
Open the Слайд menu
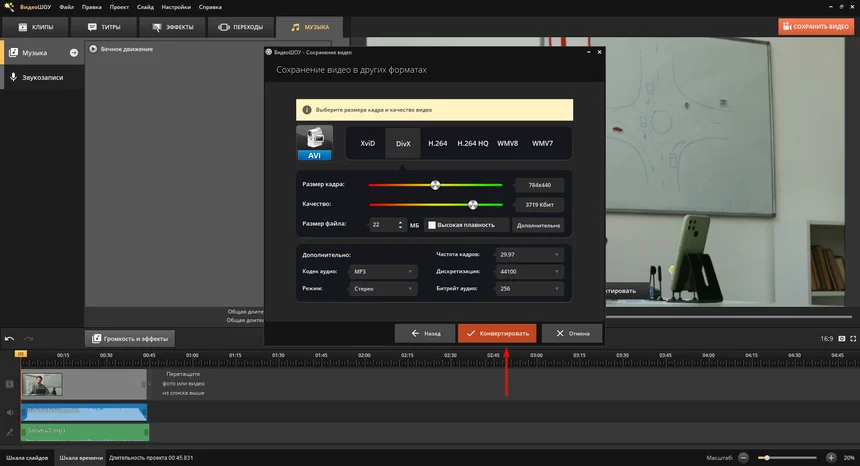pyautogui.click(x=145, y=7)
